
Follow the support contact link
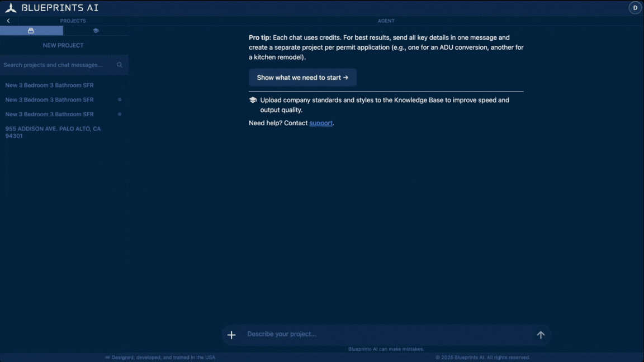point(321,123)
